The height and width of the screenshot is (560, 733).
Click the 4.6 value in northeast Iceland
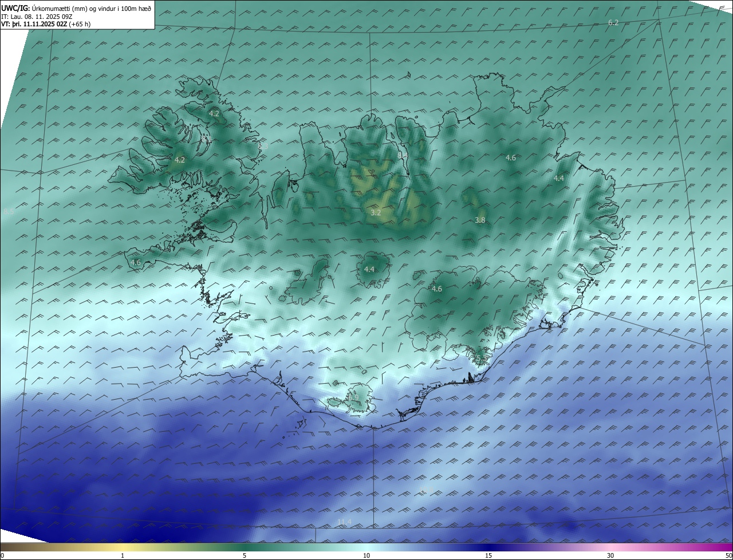pyautogui.click(x=511, y=157)
